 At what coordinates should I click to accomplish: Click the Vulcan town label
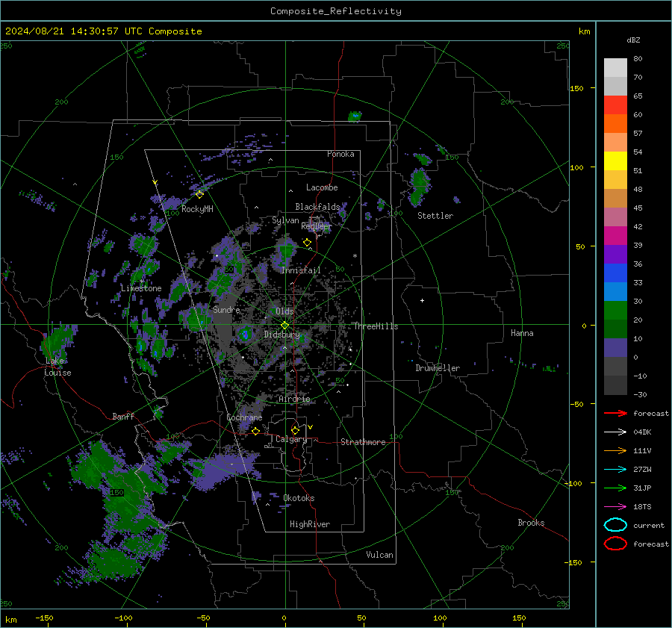coord(379,555)
